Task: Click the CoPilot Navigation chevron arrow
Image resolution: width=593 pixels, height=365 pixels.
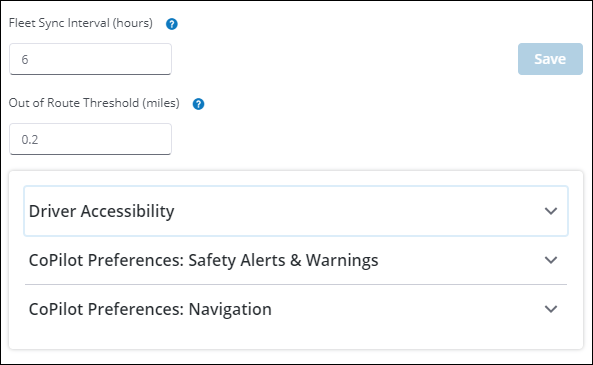Action: click(x=551, y=309)
